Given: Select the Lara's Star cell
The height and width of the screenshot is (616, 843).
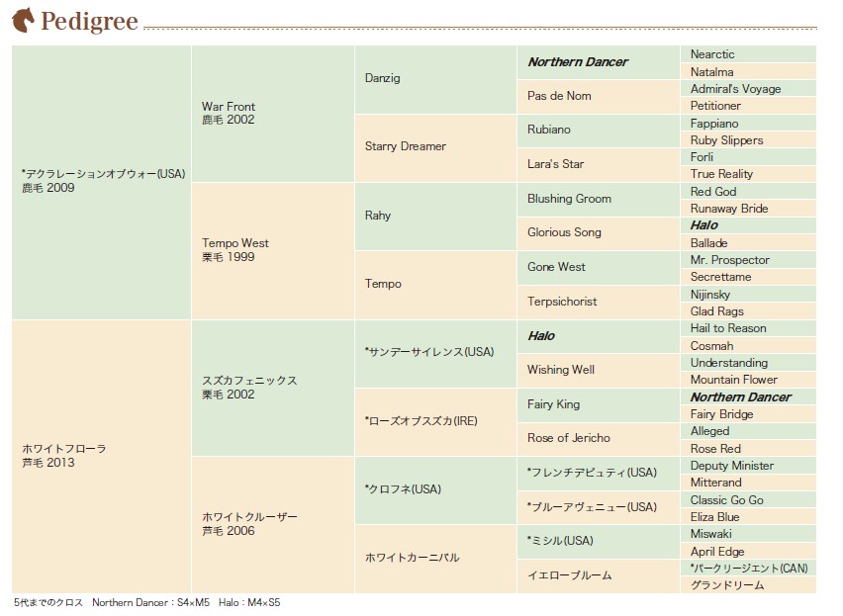Looking at the screenshot, I should [x=599, y=165].
